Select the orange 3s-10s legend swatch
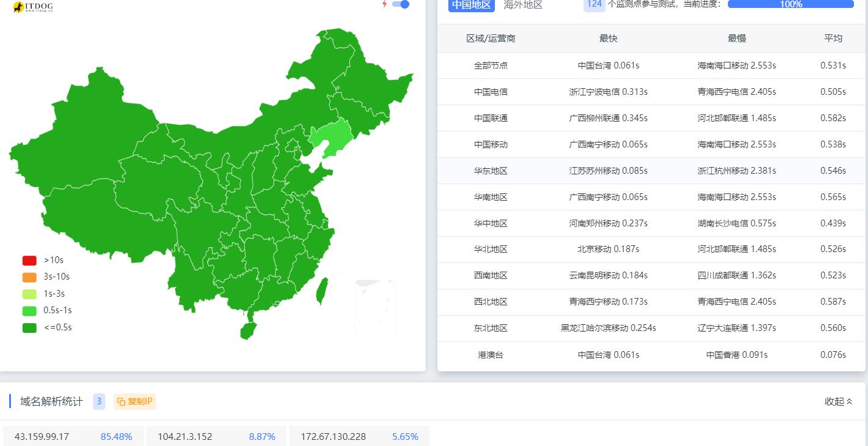 [x=29, y=277]
